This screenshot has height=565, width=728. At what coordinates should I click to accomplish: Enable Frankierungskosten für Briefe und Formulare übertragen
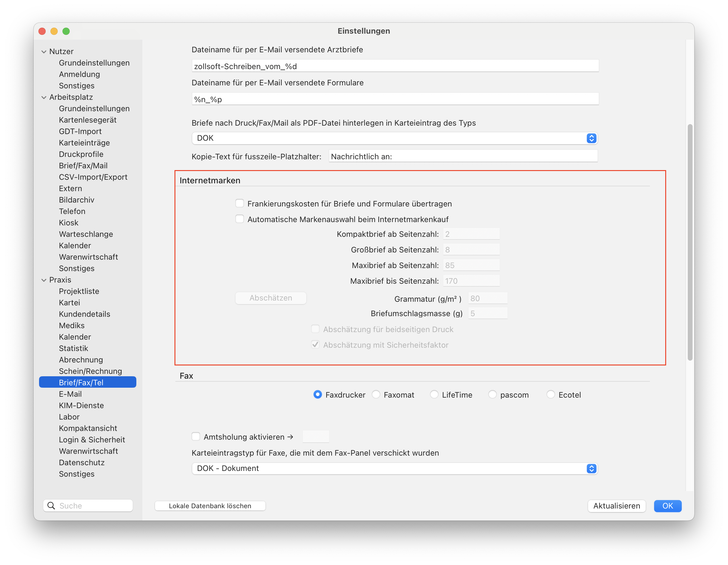(240, 203)
